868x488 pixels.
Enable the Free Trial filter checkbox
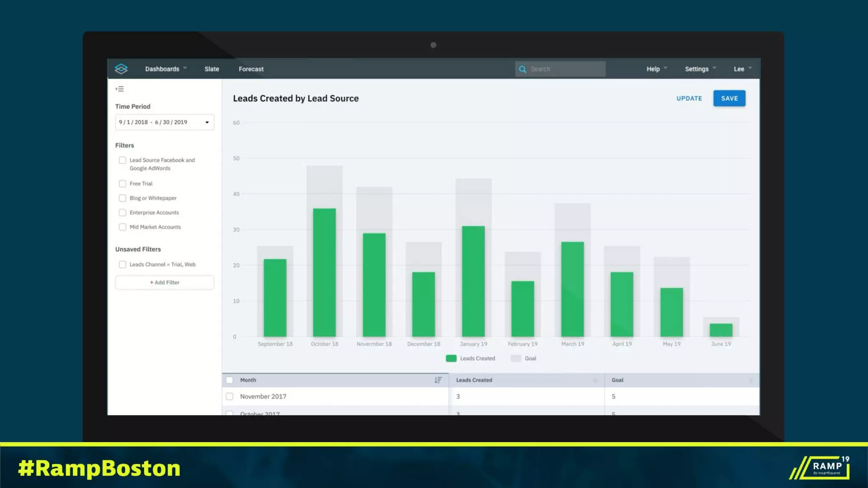[x=122, y=183]
